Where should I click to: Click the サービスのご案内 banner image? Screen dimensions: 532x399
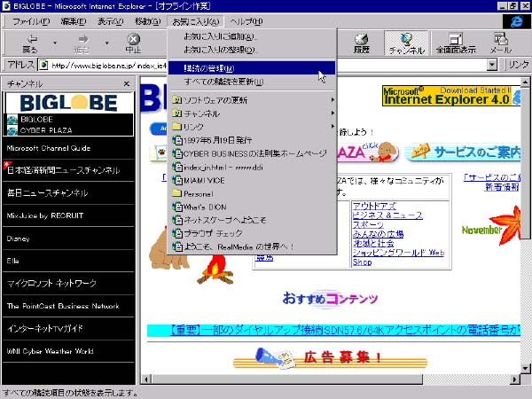[464, 152]
